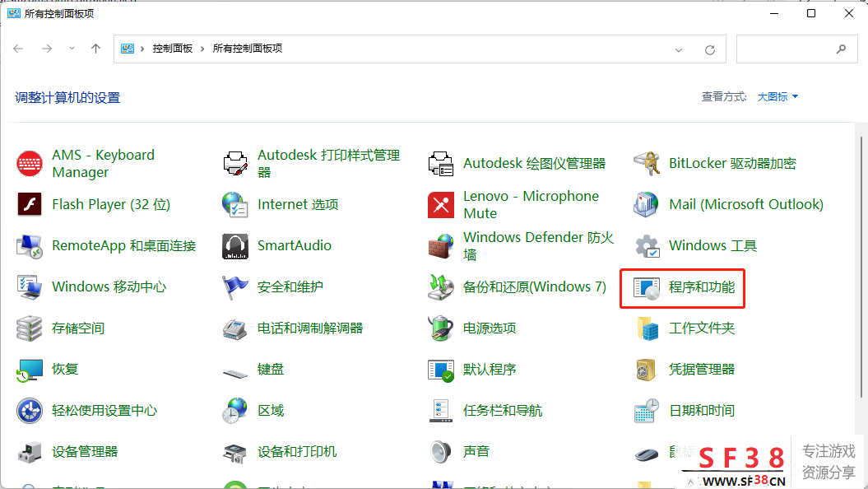Image resolution: width=868 pixels, height=489 pixels.
Task: Click the 查看方式 label
Action: [724, 97]
